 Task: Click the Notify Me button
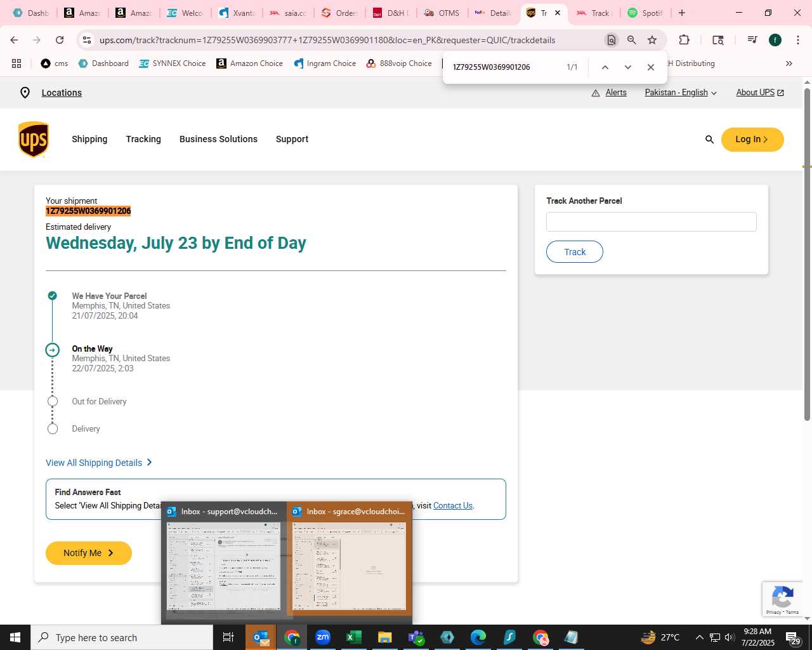[89, 553]
